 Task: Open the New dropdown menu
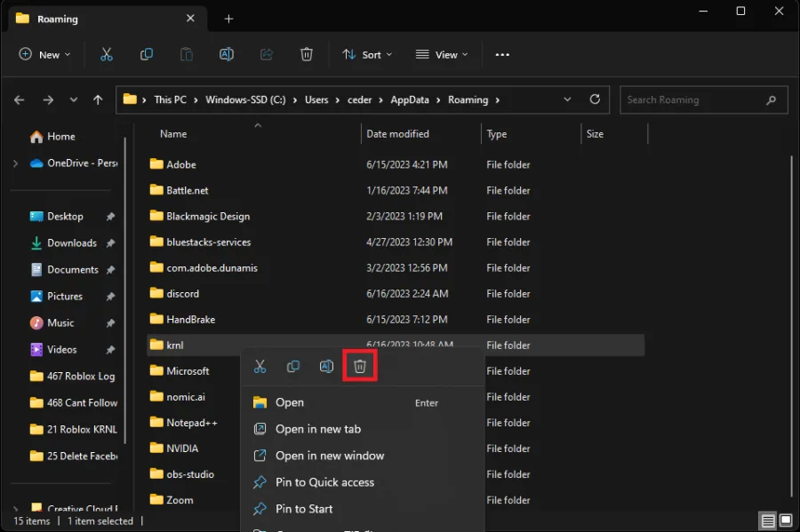pyautogui.click(x=44, y=54)
